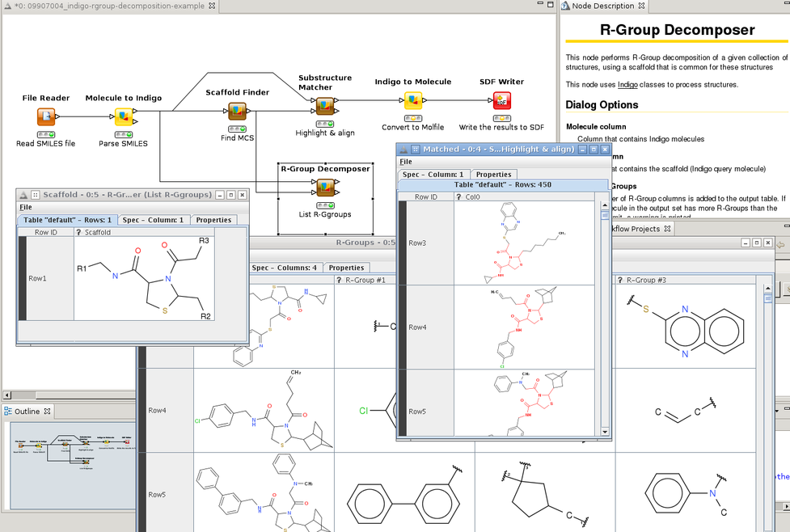Viewport: 790px width, 532px height.
Task: Switch to Properties tab in Scaffold window
Action: pos(214,220)
